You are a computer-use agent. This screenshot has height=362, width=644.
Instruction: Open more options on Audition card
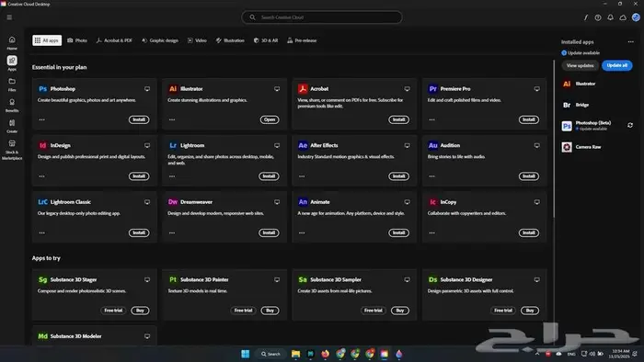pyautogui.click(x=432, y=176)
